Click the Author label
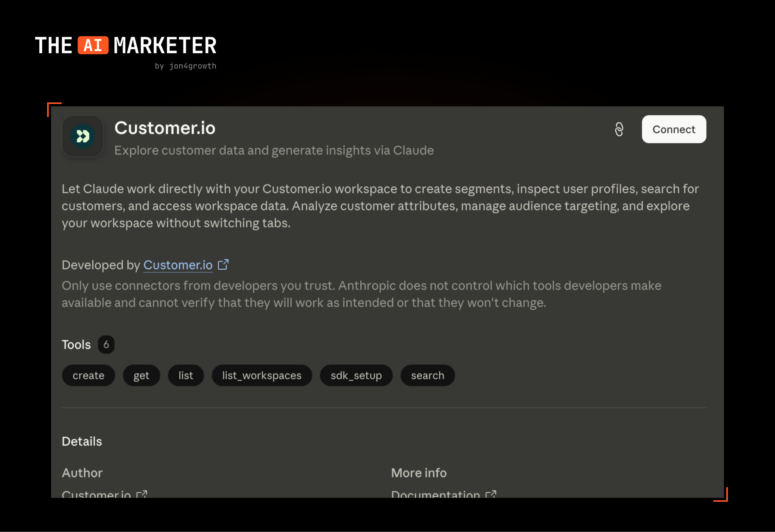Image resolution: width=775 pixels, height=532 pixels. pos(82,473)
